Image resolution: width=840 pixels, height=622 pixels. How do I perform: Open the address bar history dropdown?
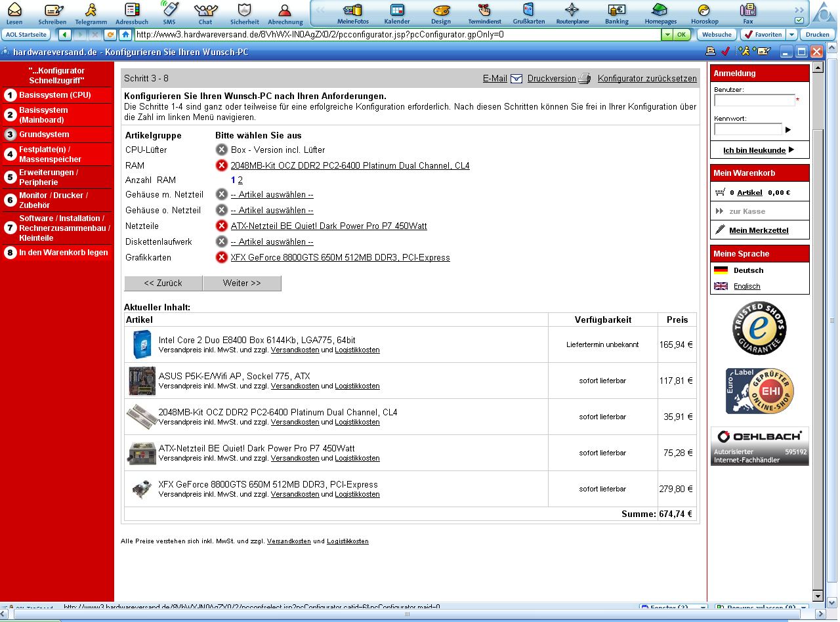pos(667,35)
